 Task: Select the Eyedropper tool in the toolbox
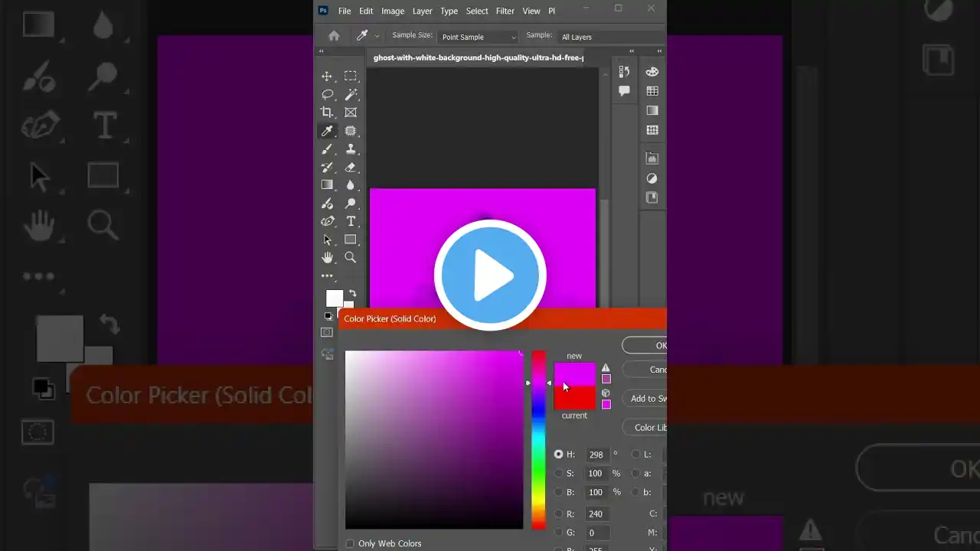327,131
